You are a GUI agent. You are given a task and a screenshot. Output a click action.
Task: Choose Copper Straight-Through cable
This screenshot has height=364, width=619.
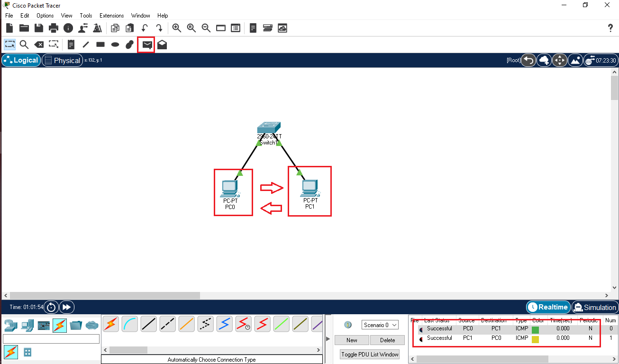click(x=149, y=324)
